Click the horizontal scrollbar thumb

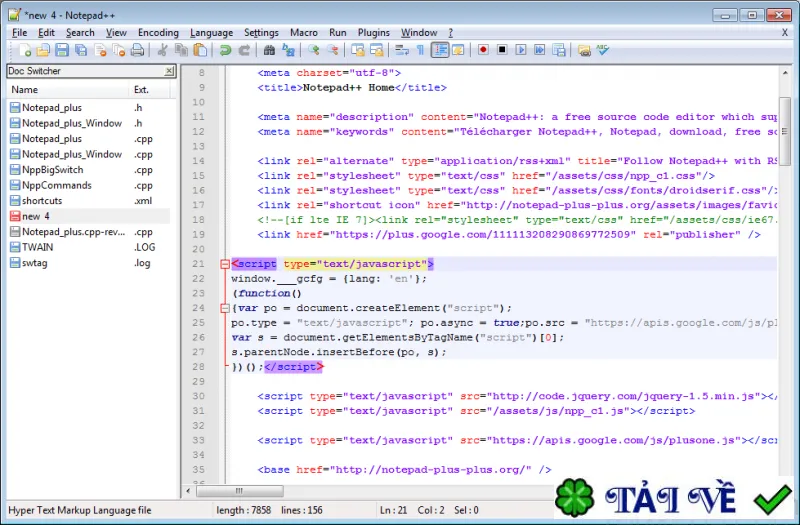(239, 491)
